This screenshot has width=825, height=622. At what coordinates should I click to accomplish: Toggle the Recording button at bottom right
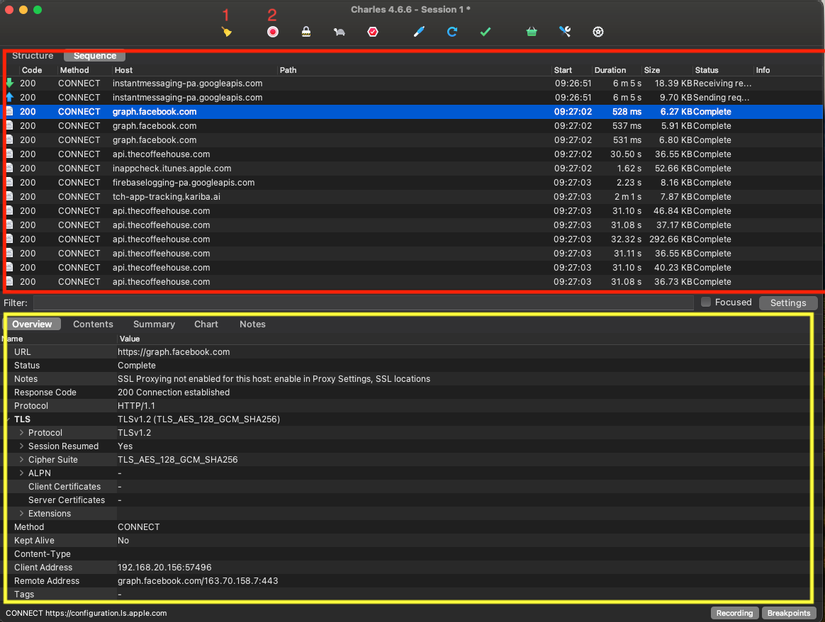tap(734, 613)
